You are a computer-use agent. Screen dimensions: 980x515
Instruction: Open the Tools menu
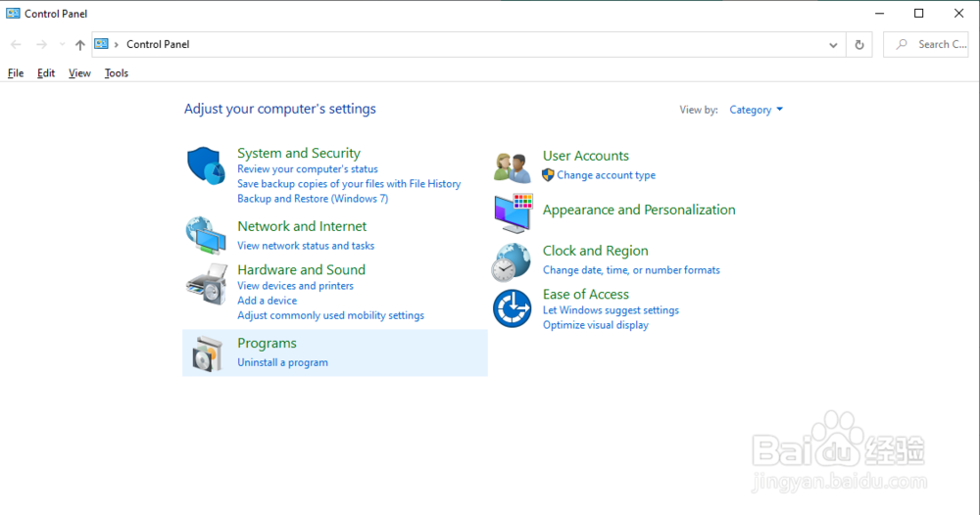[117, 73]
